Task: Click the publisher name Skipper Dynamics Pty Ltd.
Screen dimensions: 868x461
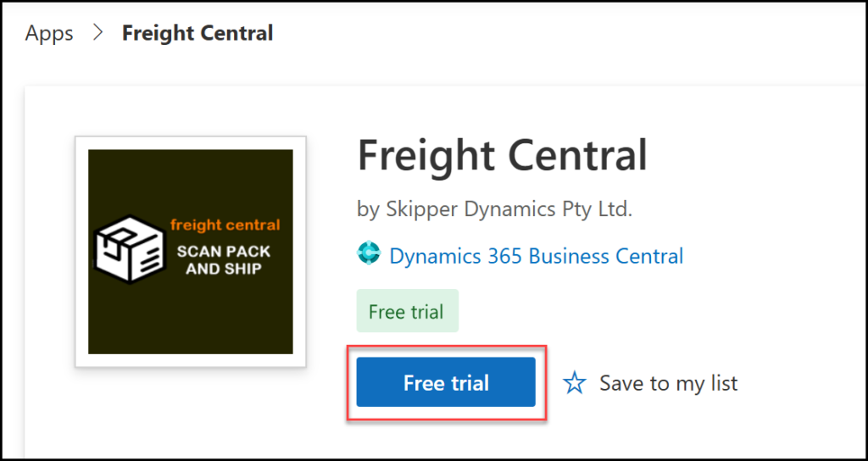Action: point(507,209)
